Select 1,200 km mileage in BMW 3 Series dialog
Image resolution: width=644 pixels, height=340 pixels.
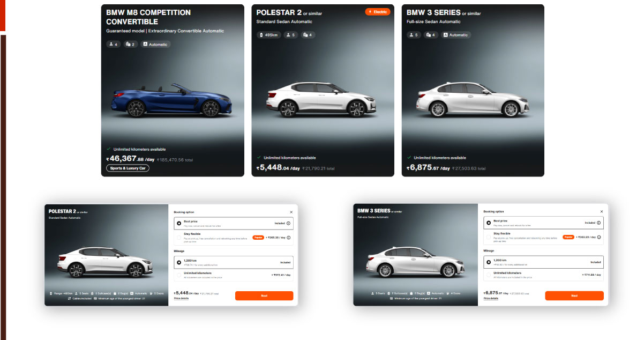pos(489,262)
